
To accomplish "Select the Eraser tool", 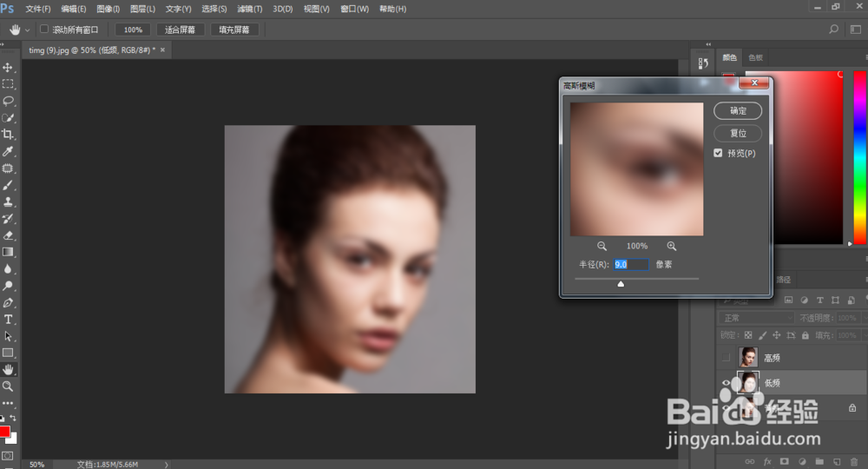I will (x=8, y=235).
